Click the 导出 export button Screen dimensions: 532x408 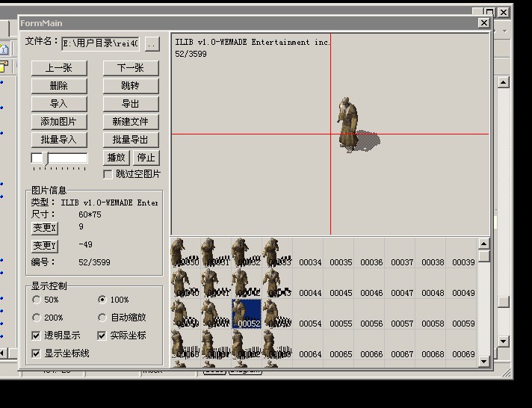pos(131,104)
